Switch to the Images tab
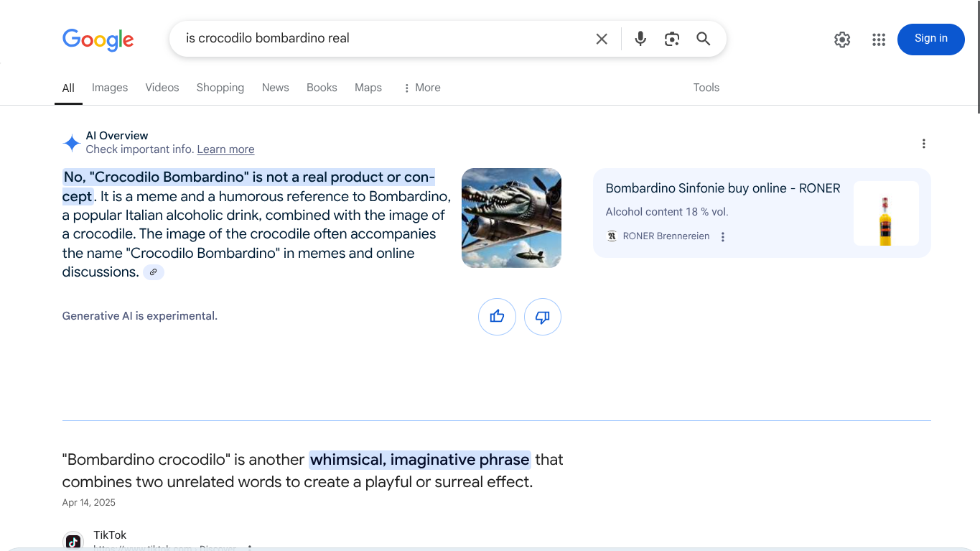The height and width of the screenshot is (551, 980). click(x=110, y=88)
